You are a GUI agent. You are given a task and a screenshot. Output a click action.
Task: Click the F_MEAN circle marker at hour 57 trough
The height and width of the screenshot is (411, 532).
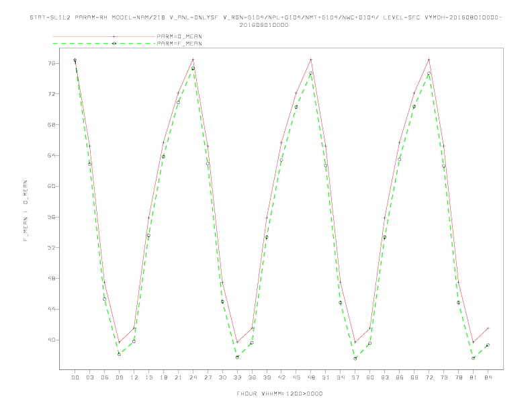pos(355,359)
